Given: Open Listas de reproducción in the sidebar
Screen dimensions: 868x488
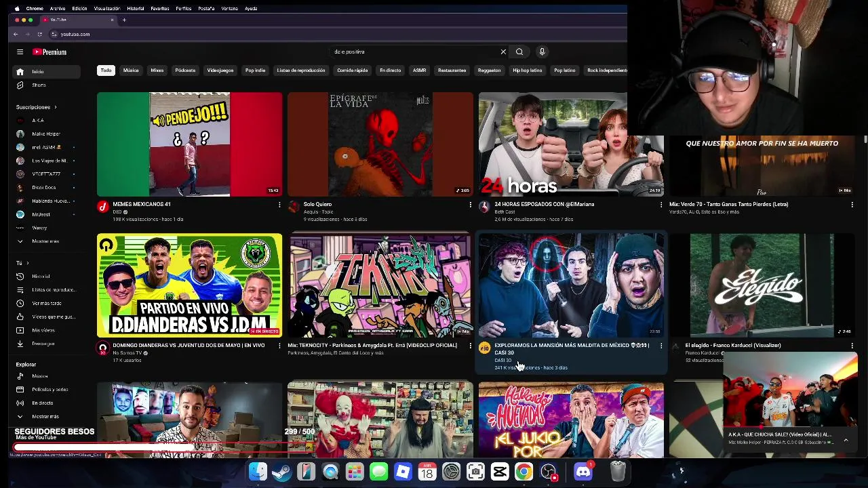Looking at the screenshot, I should (47, 289).
